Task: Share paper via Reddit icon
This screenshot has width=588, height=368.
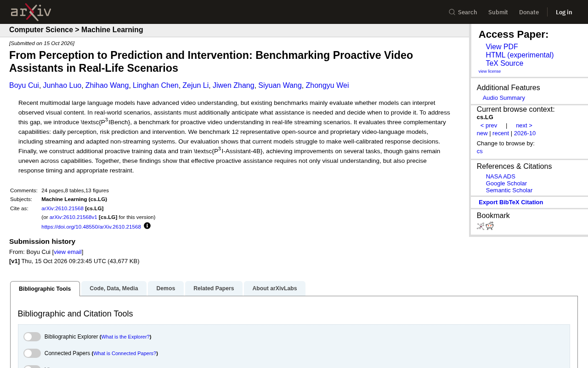Action: (490, 226)
